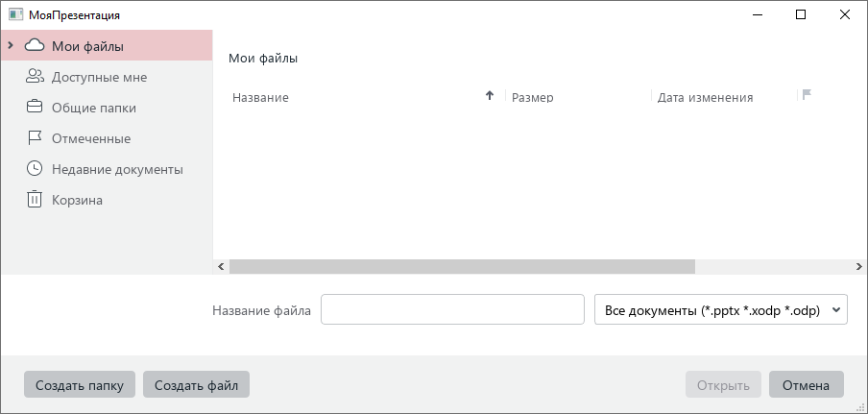Click the briefcase icon for Общие папки
The height and width of the screenshot is (414, 868).
[x=35, y=108]
